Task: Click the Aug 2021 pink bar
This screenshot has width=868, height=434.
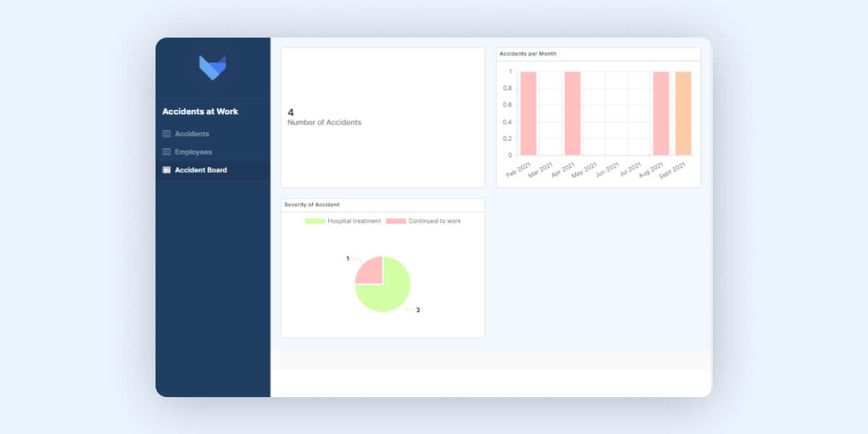Action: 661,114
